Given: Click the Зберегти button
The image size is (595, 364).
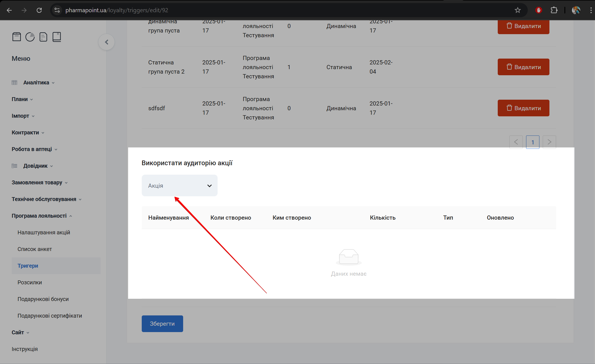Looking at the screenshot, I should pyautogui.click(x=162, y=324).
